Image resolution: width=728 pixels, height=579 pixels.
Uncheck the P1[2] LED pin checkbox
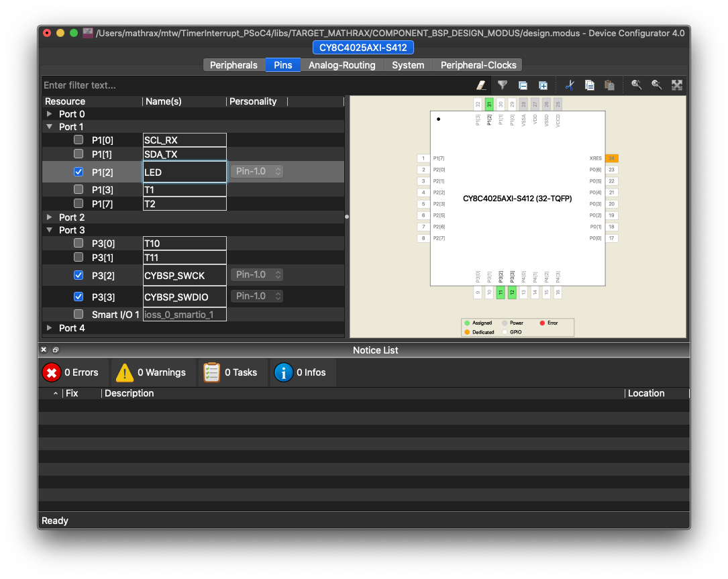click(79, 172)
